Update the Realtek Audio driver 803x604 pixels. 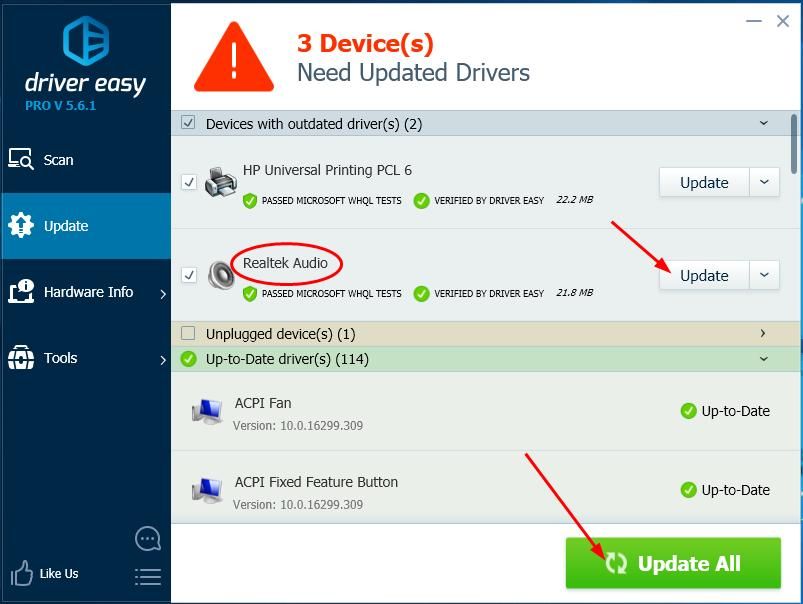click(x=703, y=275)
